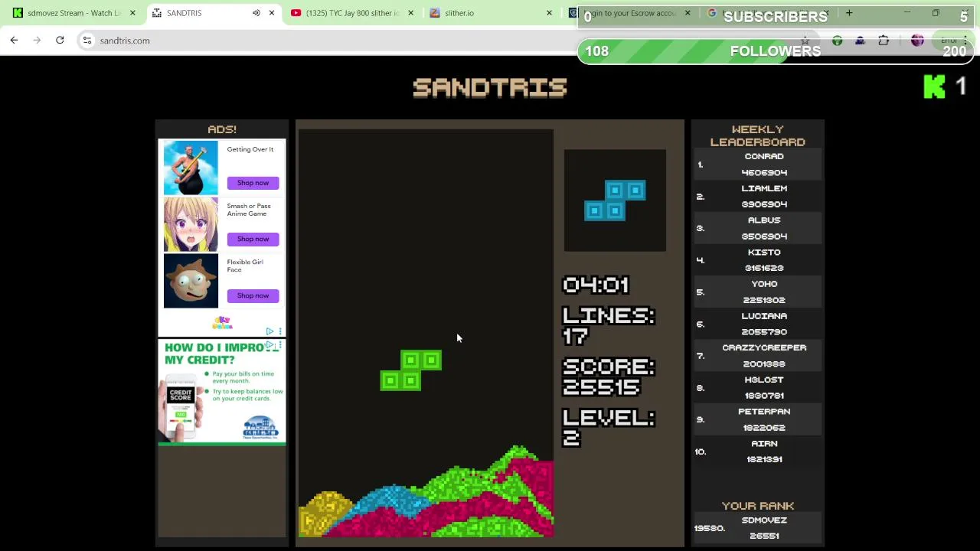Click the blue next-piece preview

pyautogui.click(x=615, y=201)
